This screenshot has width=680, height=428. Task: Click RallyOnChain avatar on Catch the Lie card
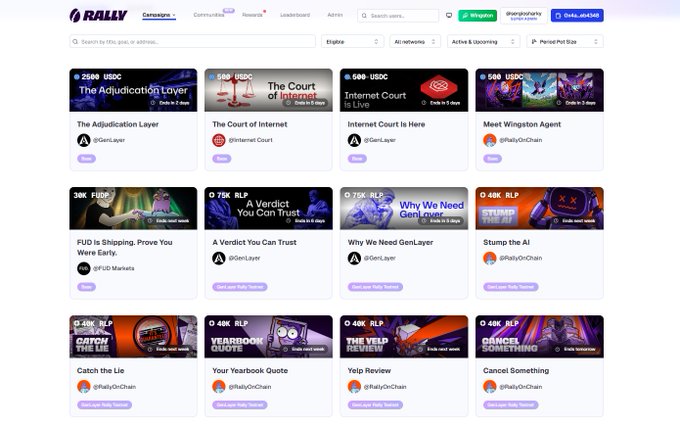click(x=84, y=386)
